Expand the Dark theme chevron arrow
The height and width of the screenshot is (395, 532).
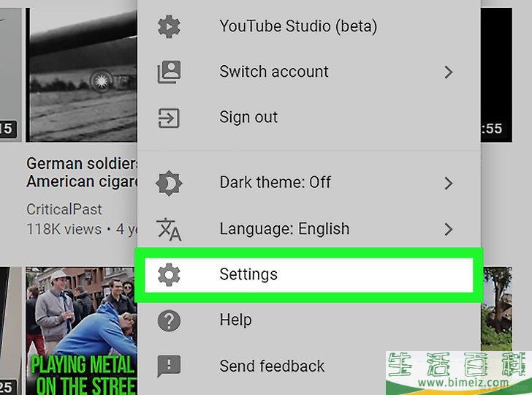pos(449,184)
